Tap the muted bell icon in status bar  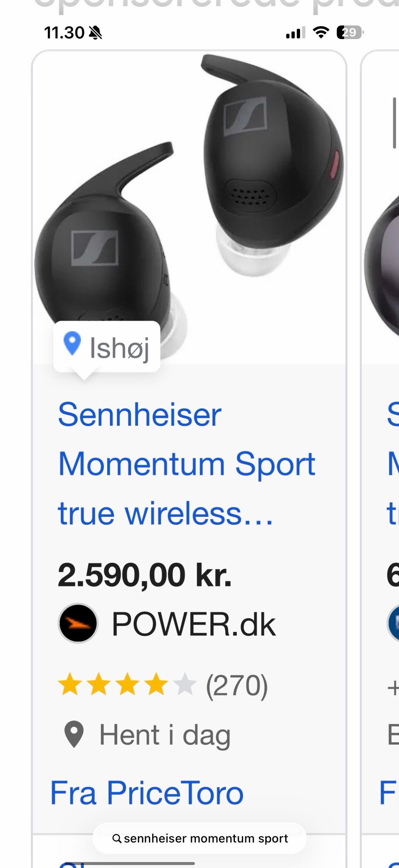point(95,32)
